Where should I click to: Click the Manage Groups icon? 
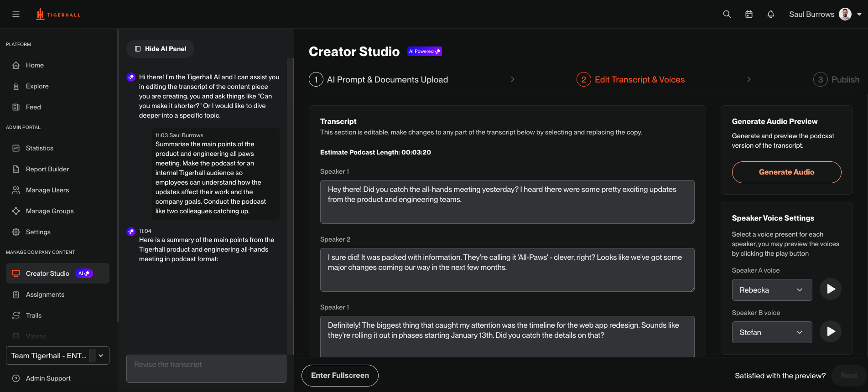16,211
